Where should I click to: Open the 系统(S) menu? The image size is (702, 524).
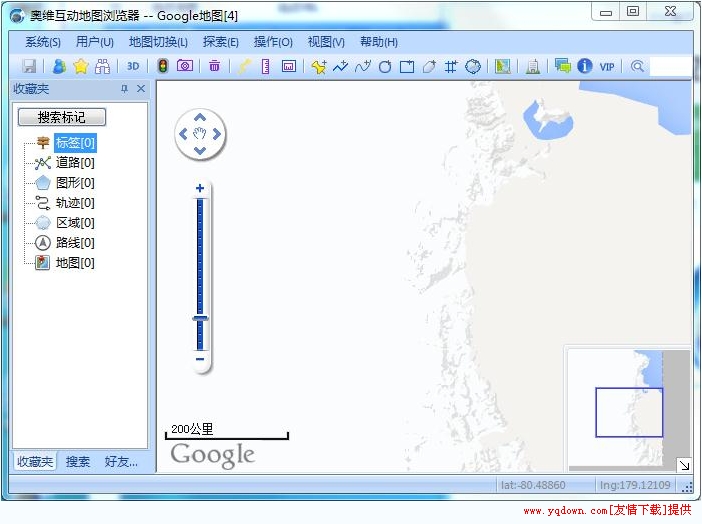tap(43, 42)
